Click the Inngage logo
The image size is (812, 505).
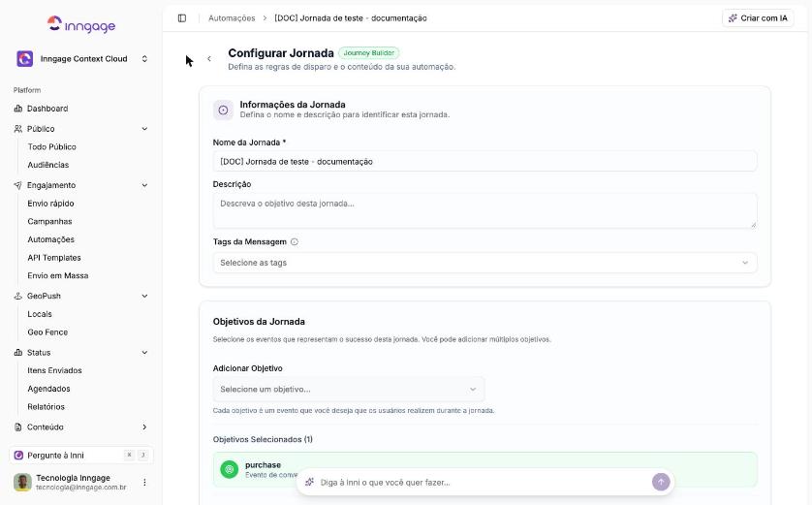click(81, 24)
